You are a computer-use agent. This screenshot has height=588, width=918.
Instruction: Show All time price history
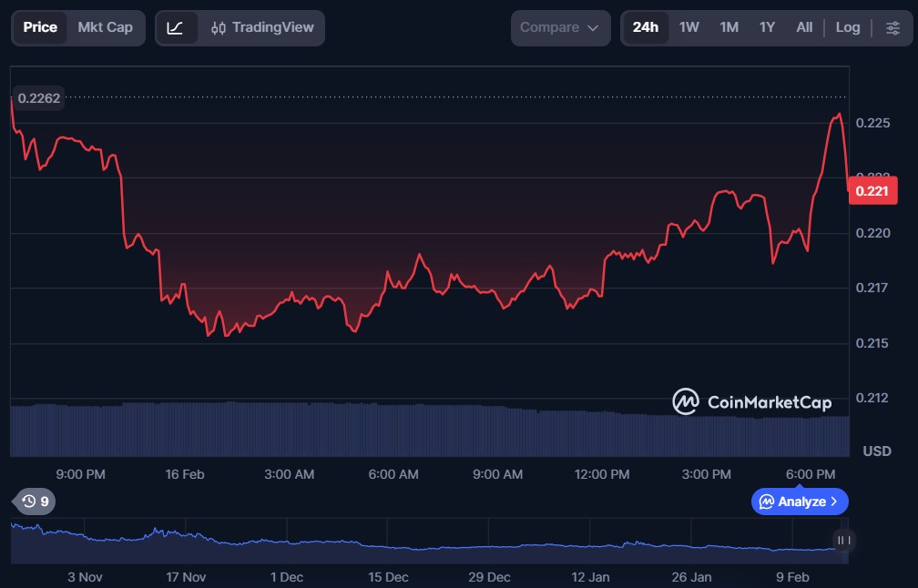(804, 27)
